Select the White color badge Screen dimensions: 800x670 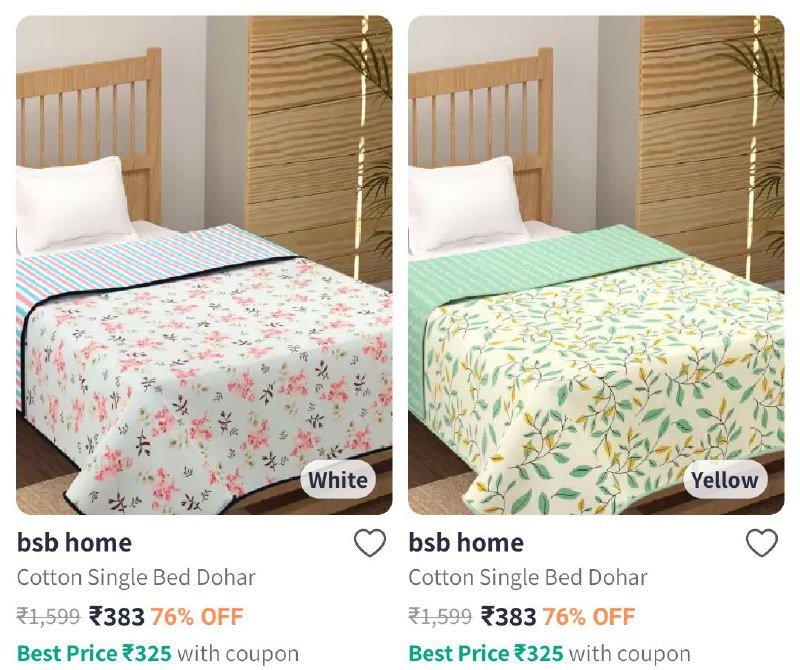coord(338,480)
